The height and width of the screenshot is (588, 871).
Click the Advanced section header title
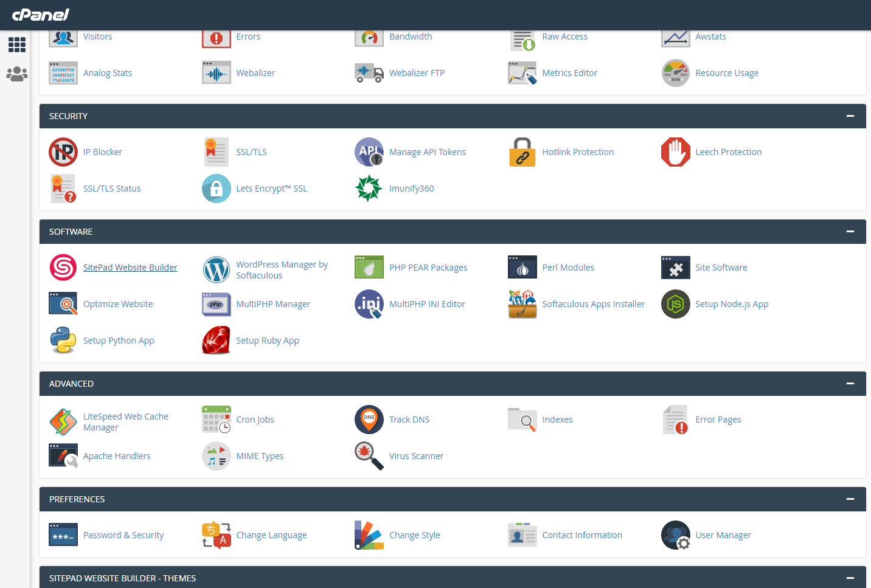[x=71, y=384]
